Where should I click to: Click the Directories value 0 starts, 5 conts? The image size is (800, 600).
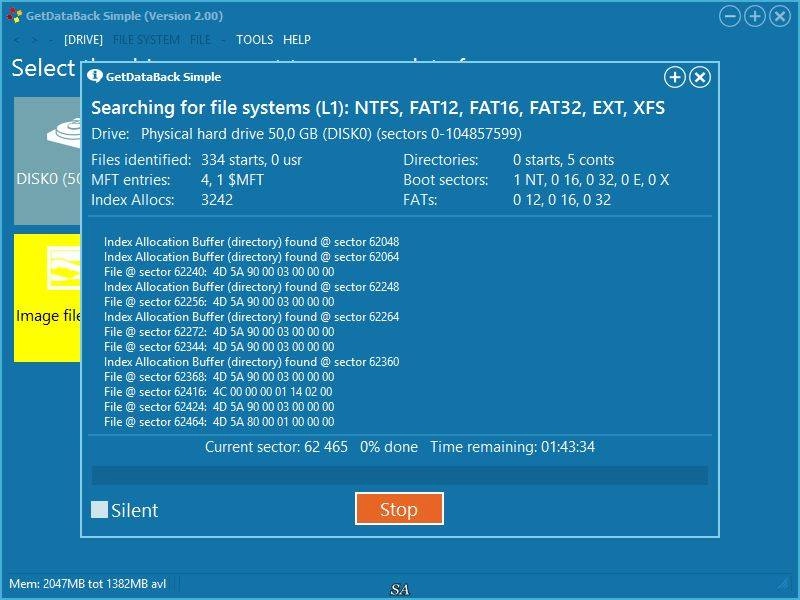point(563,160)
